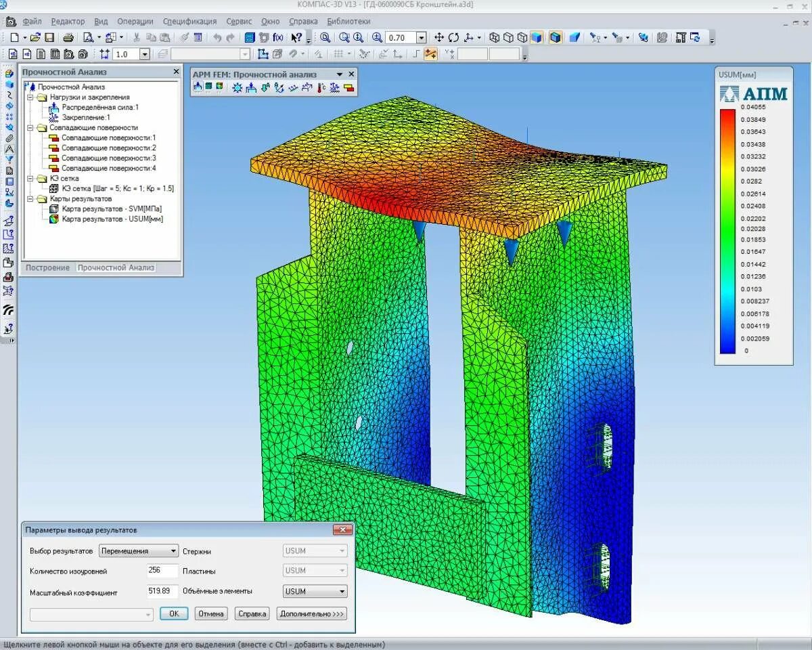Select Карта результатов - USUM[мм]
This screenshot has width=812, height=650.
point(112,219)
